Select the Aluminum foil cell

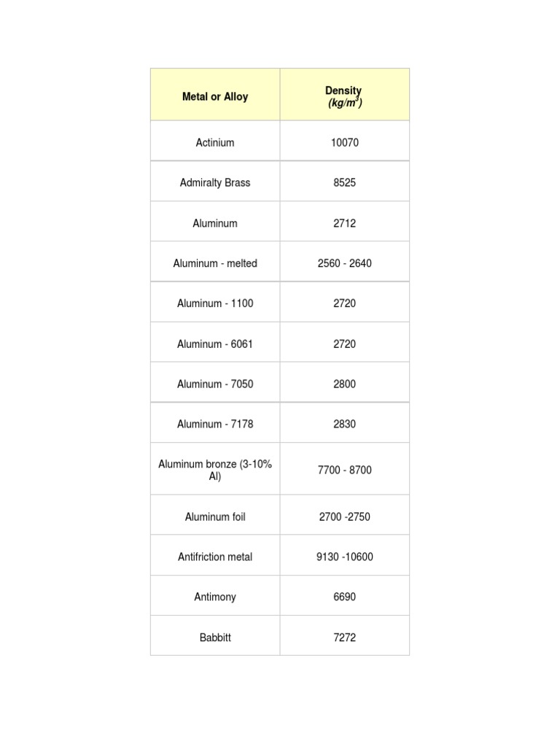click(x=215, y=516)
